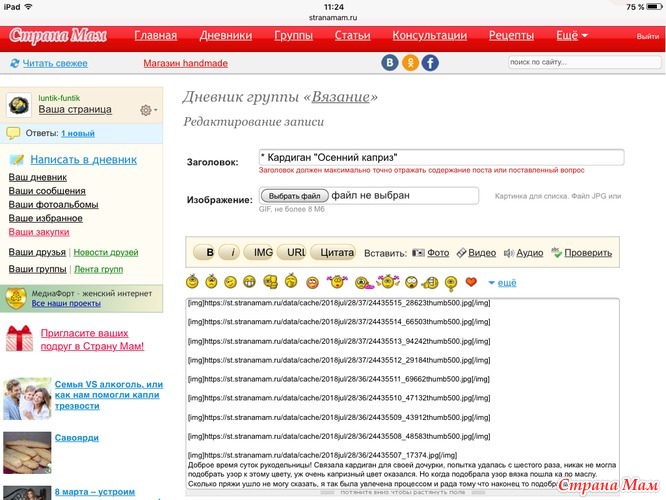Click the Цитата quote button
The image size is (666, 500).
point(334,252)
